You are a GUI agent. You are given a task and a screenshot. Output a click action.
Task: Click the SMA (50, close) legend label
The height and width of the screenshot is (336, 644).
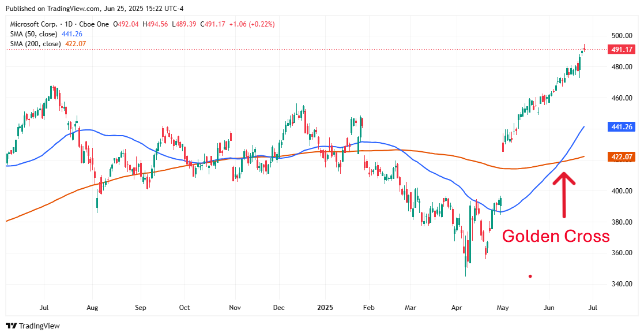tap(33, 34)
